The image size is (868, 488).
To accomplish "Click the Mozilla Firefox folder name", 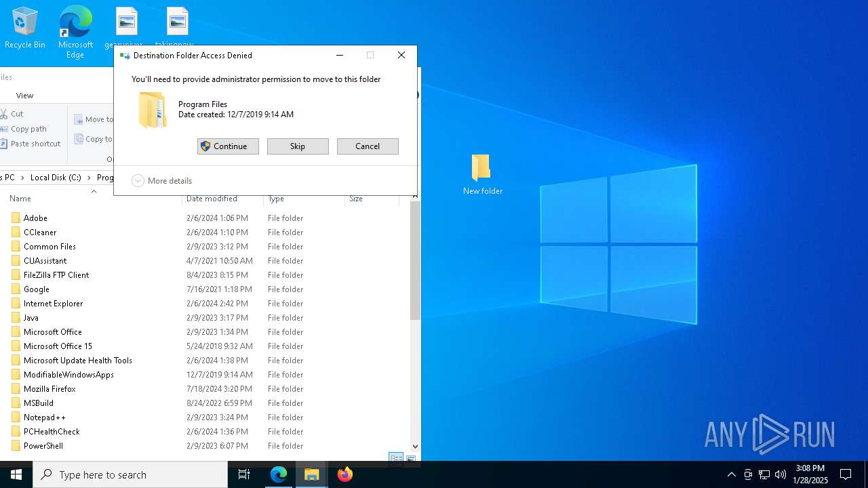I will (x=50, y=389).
